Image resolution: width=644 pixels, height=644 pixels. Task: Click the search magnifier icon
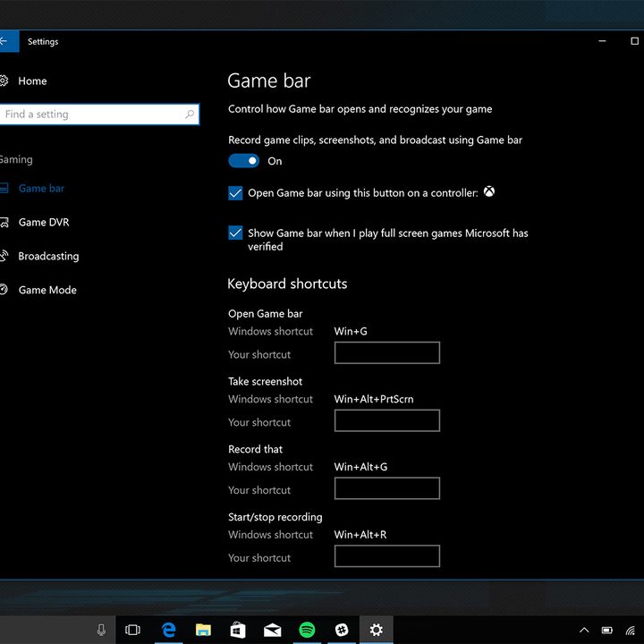pos(190,114)
